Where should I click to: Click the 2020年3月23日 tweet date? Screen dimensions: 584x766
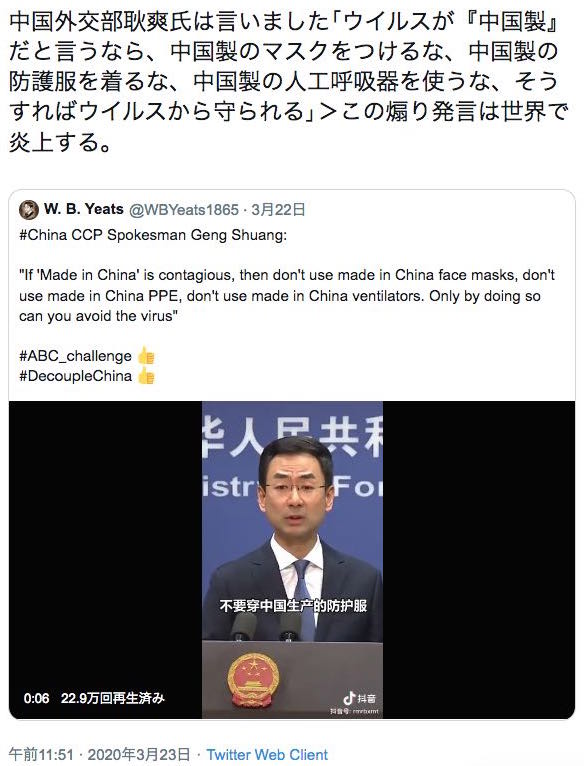pos(138,754)
